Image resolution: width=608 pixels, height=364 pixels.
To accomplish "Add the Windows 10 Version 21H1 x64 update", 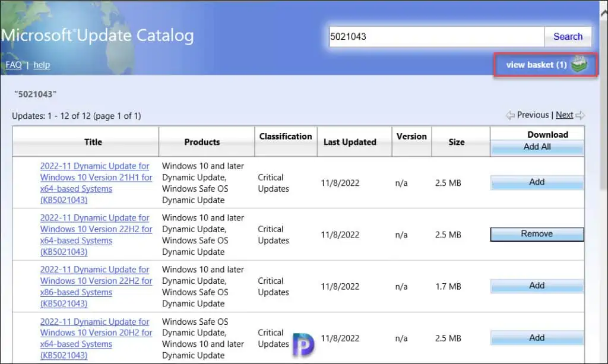I will (x=537, y=182).
